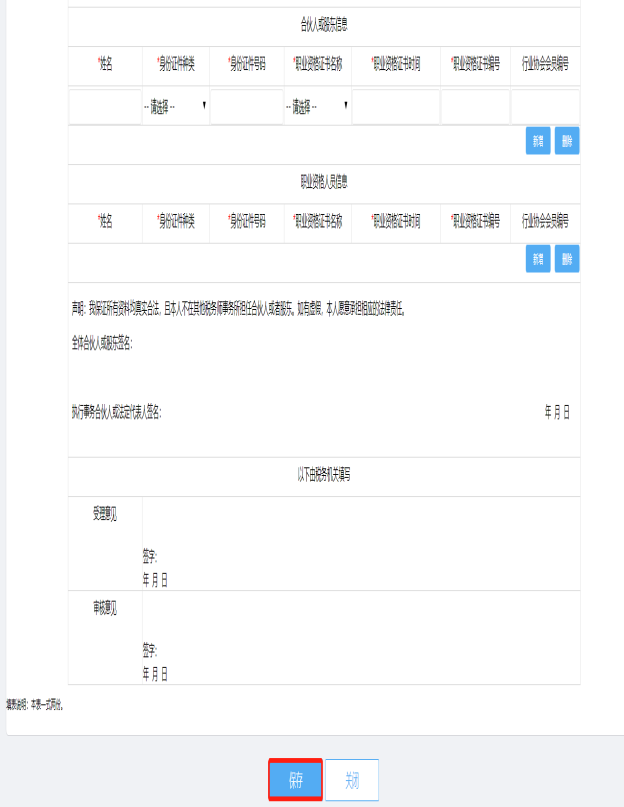This screenshot has width=624, height=807.
Task: Select the 合伙人或股东信息 section header
Action: coord(324,25)
